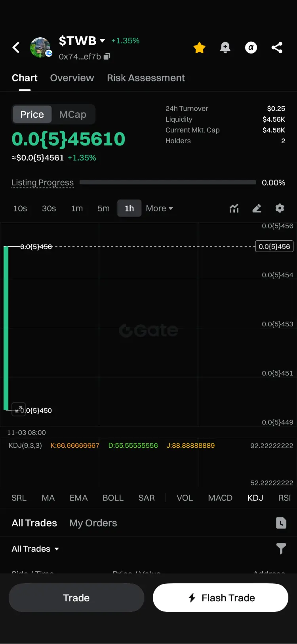Select the KDJ sub-indicator
The image size is (297, 644).
click(x=255, y=498)
